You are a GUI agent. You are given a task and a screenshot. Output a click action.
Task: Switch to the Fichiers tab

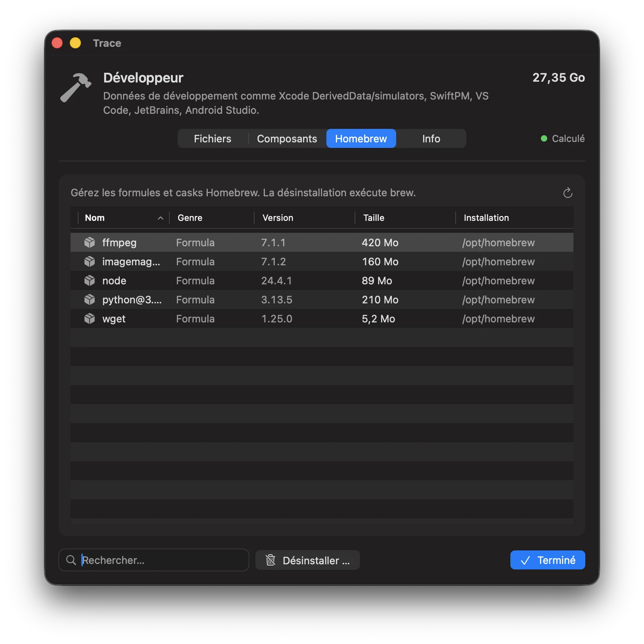point(213,138)
